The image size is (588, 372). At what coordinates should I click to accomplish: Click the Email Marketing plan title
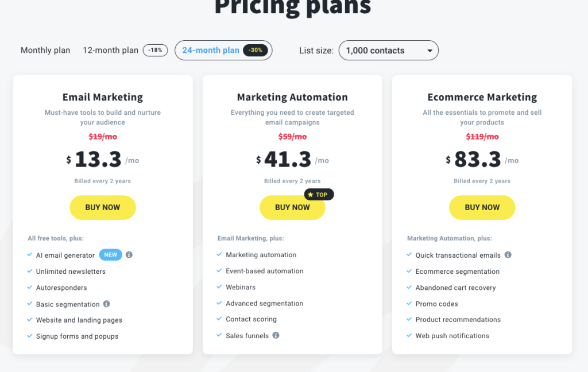(103, 97)
